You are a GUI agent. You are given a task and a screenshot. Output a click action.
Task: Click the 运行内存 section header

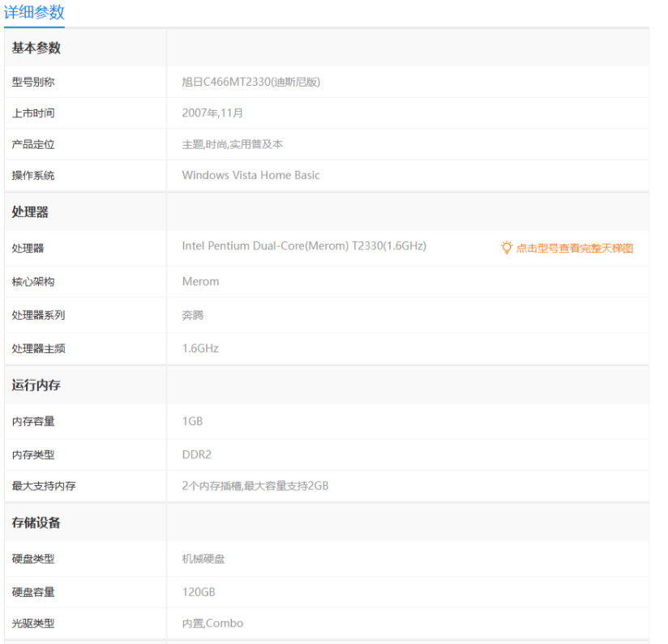coord(36,385)
